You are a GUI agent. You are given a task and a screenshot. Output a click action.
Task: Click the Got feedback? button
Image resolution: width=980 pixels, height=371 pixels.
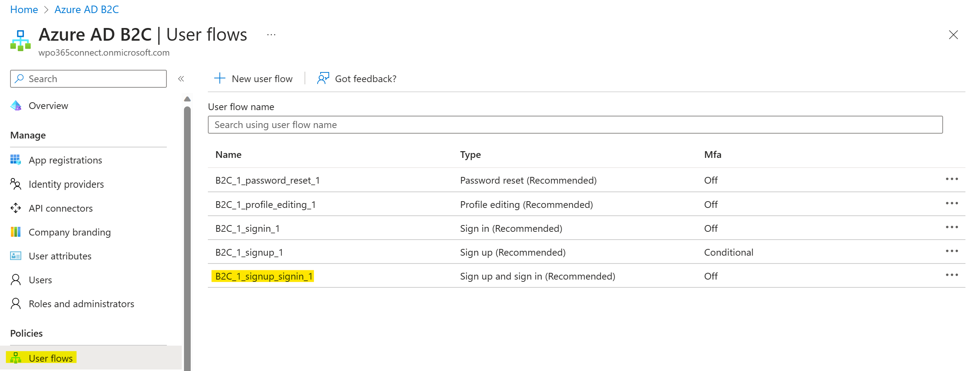pos(357,79)
